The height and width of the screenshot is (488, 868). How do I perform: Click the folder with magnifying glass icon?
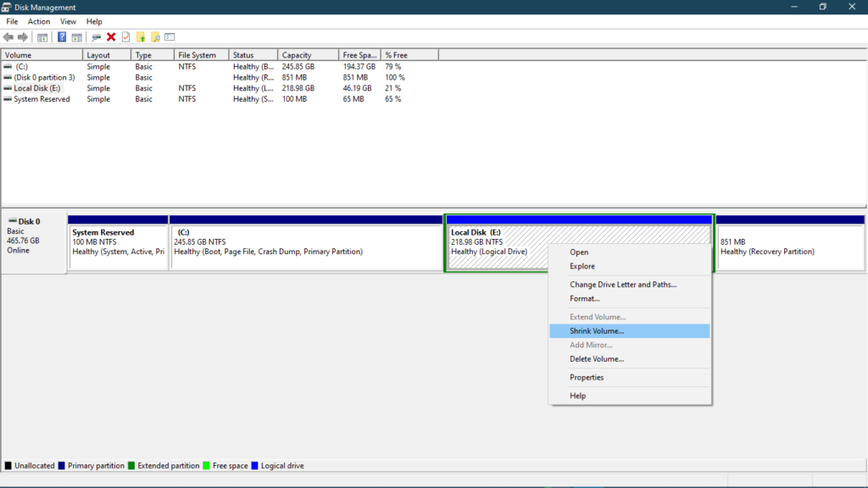click(x=157, y=36)
